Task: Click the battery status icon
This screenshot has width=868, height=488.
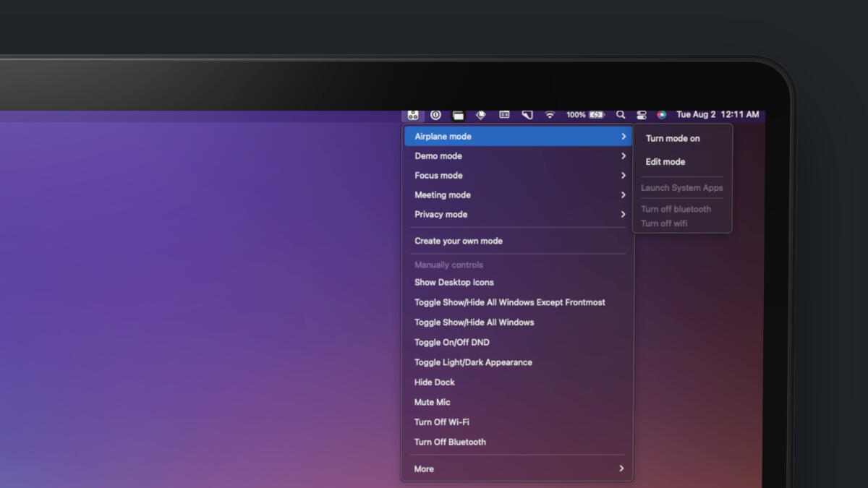Action: tap(597, 115)
